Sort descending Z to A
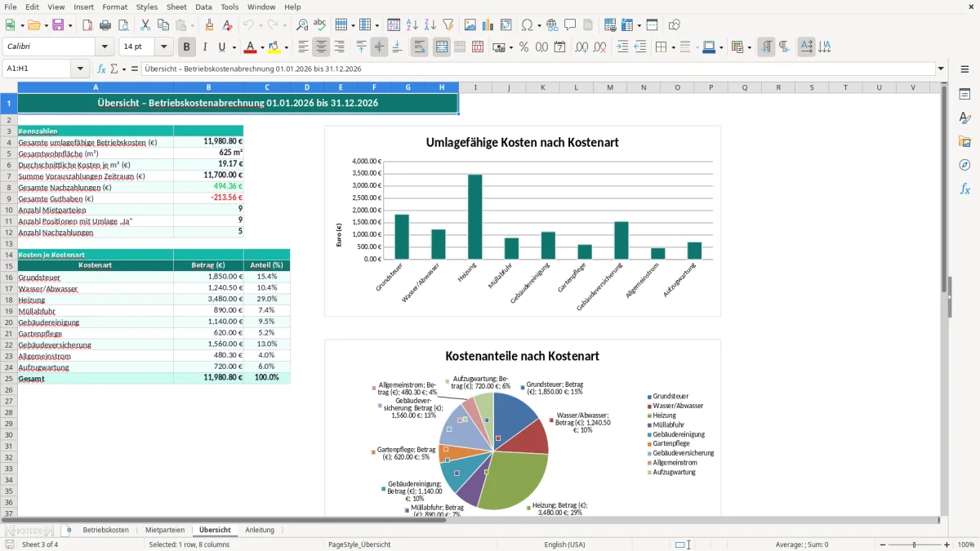Screen dimensions: 980x551 pos(430,25)
